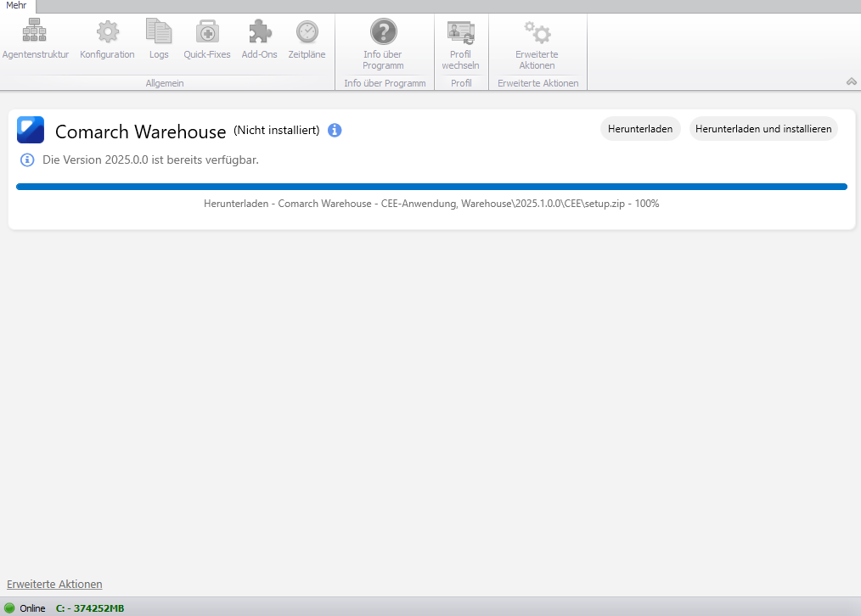Click the C: - 374252MB disk space text

(90, 608)
